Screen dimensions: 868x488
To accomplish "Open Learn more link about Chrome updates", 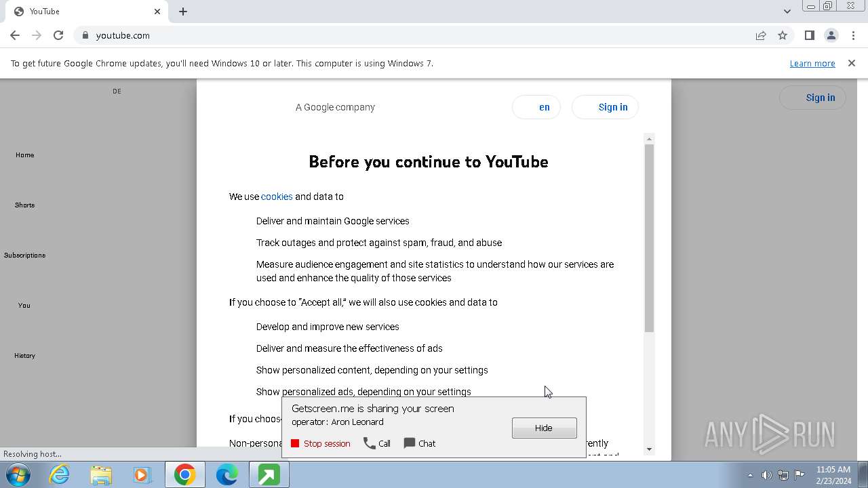I will (x=812, y=64).
